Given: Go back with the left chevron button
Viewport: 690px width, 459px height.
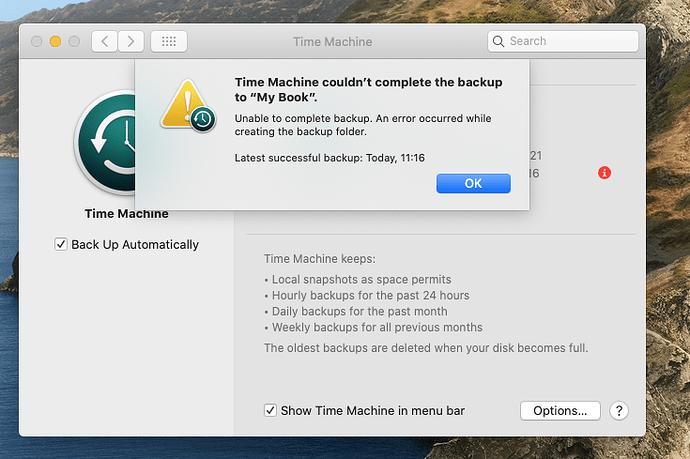Looking at the screenshot, I should click(104, 41).
